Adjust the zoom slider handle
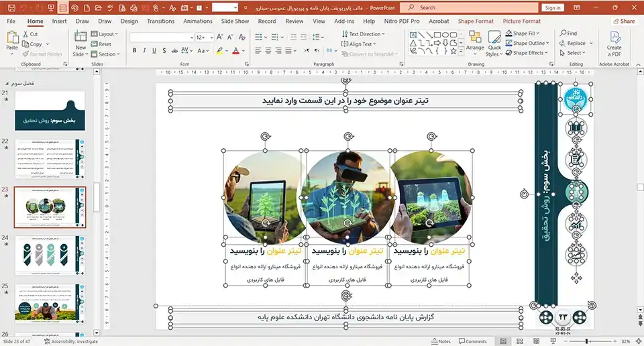 tap(586, 341)
